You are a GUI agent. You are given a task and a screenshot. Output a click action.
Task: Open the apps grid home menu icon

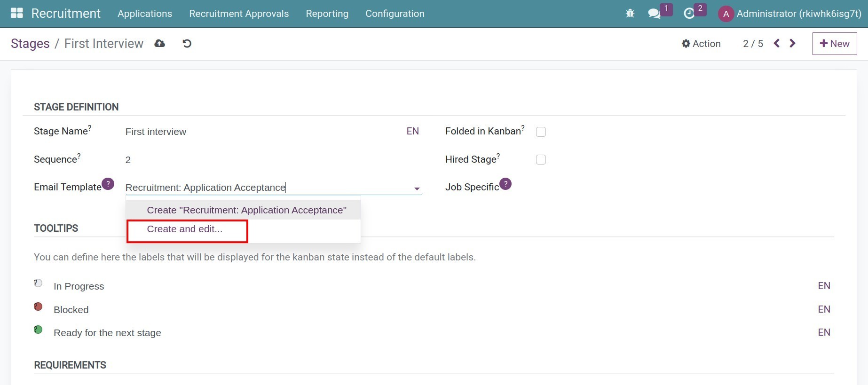click(x=17, y=13)
